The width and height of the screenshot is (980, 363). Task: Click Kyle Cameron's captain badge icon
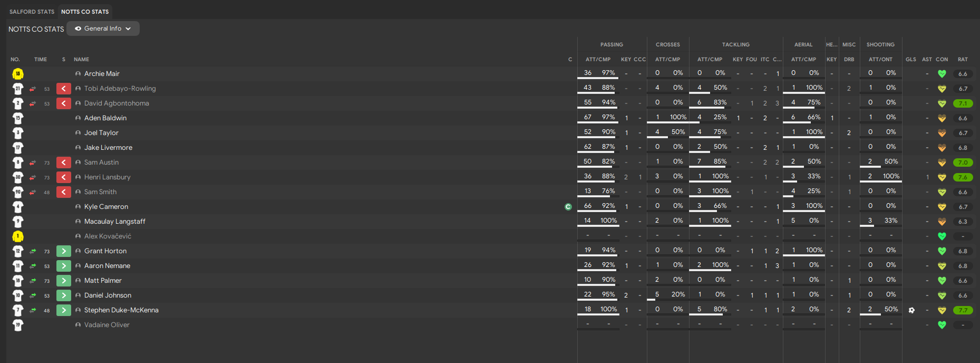(x=568, y=207)
